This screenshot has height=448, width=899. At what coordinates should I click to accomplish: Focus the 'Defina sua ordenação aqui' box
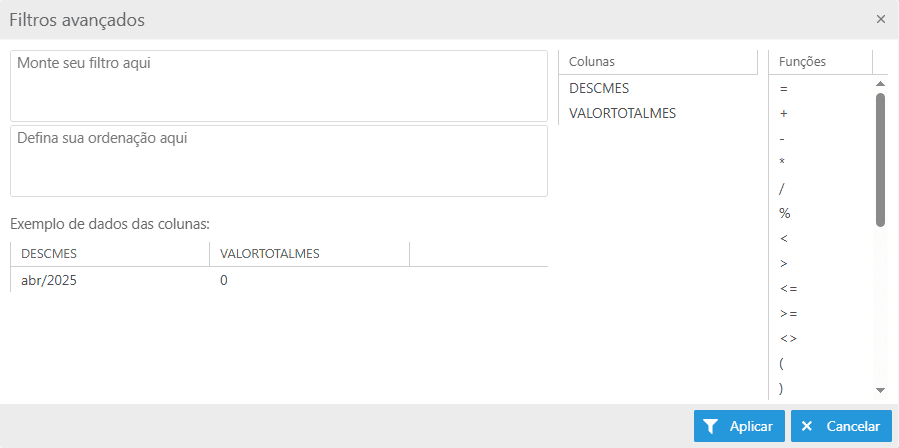pyautogui.click(x=279, y=161)
